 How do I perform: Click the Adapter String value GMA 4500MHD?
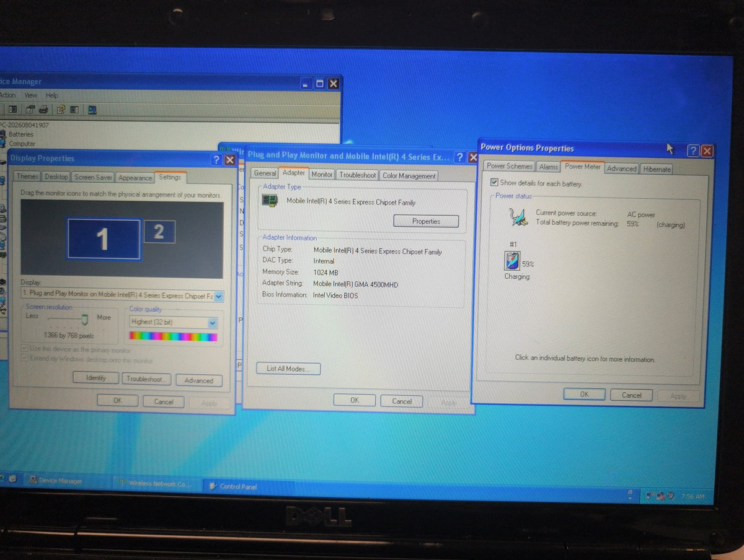[x=356, y=284]
